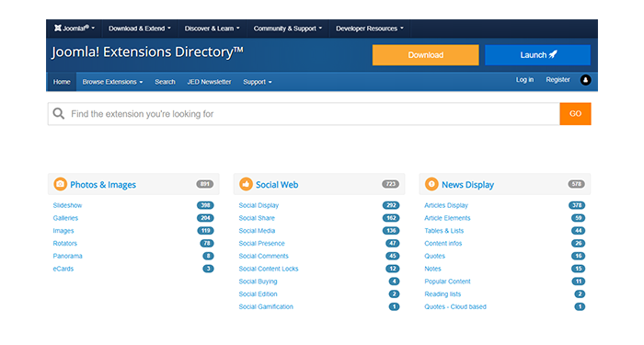
Task: Open the Social Buying subcategory
Action: (x=258, y=282)
